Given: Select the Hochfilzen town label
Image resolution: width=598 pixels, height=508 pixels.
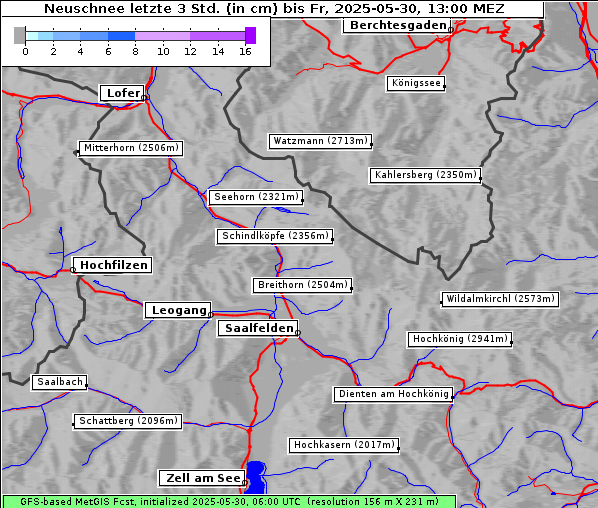Looking at the screenshot, I should [113, 265].
